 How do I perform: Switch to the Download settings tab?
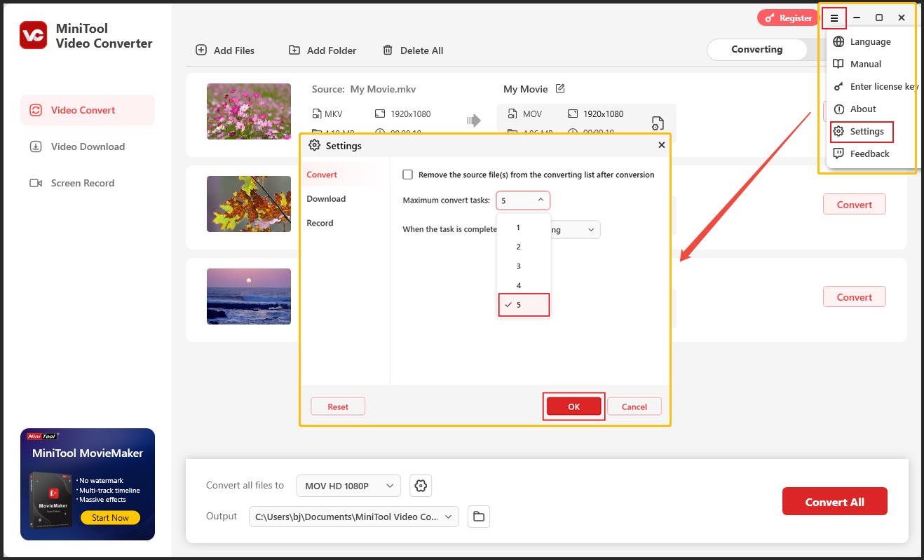(x=326, y=198)
